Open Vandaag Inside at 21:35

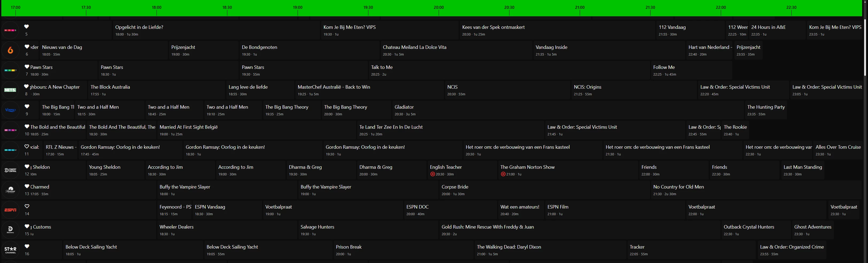coord(609,50)
